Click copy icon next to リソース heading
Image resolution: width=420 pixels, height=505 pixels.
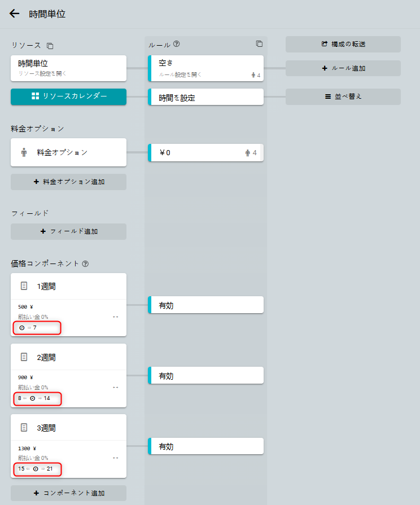[x=50, y=45]
